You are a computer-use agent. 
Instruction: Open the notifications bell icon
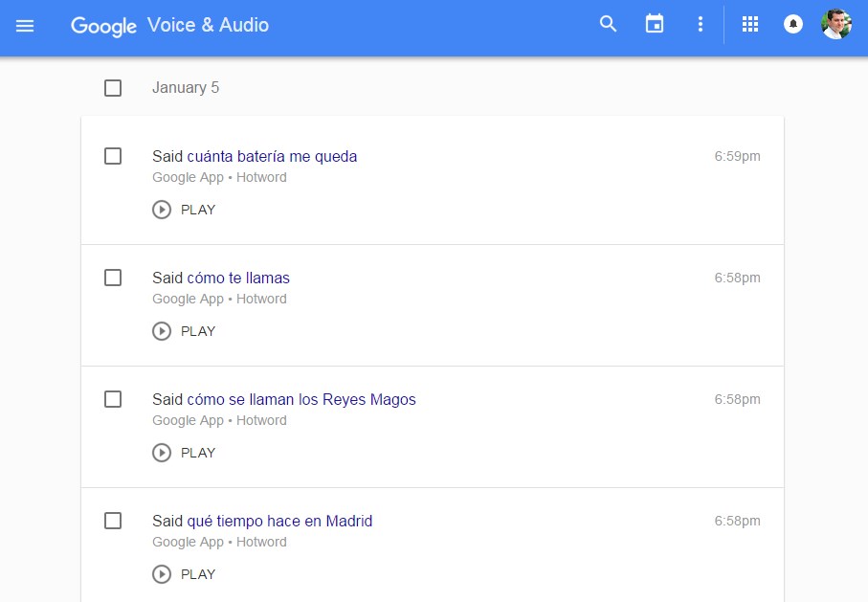tap(793, 25)
